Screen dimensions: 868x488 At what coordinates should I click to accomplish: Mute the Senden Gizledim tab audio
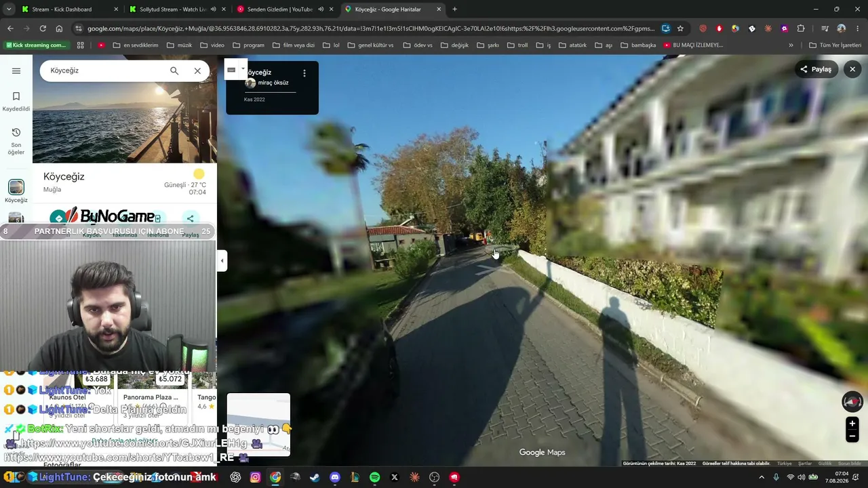pos(321,9)
